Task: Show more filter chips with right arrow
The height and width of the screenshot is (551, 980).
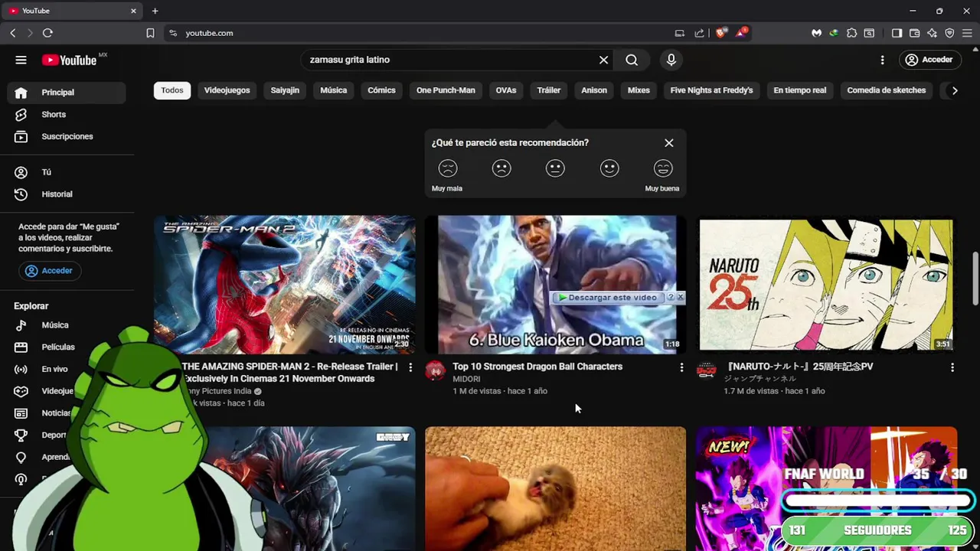Action: [x=954, y=90]
